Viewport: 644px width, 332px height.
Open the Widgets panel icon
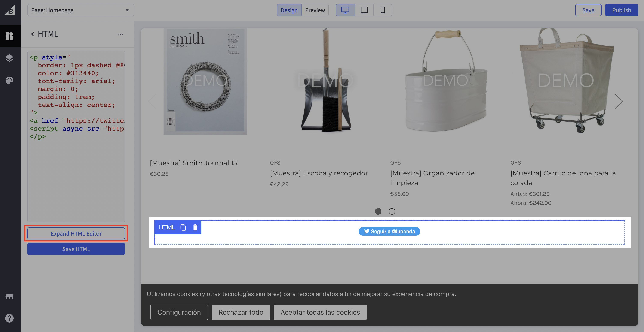(x=9, y=36)
